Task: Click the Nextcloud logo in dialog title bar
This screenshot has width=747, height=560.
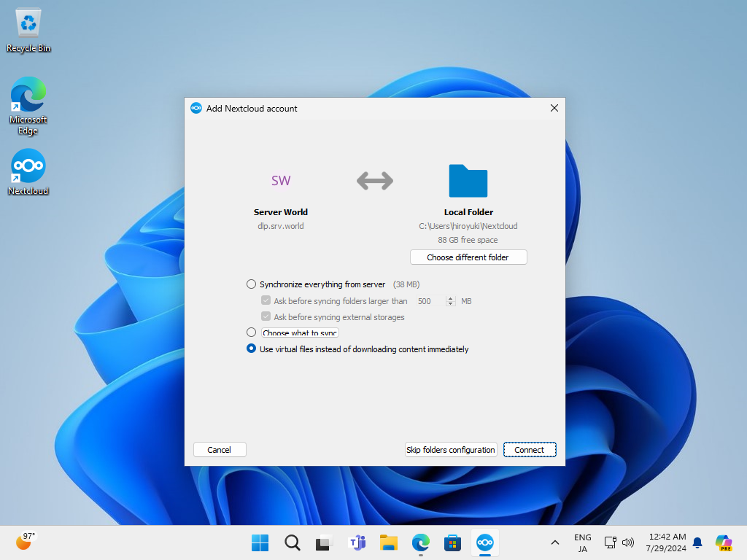Action: pyautogui.click(x=196, y=108)
